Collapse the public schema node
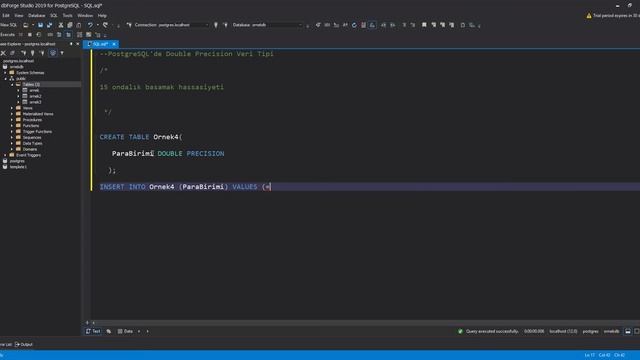The image size is (640, 360). pos(6,78)
